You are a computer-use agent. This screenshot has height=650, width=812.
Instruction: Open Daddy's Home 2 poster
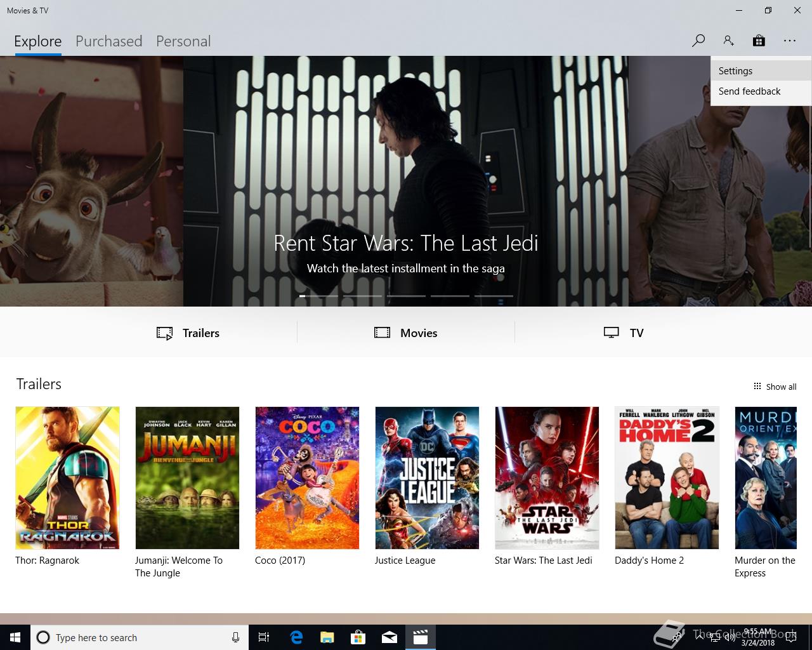point(667,478)
